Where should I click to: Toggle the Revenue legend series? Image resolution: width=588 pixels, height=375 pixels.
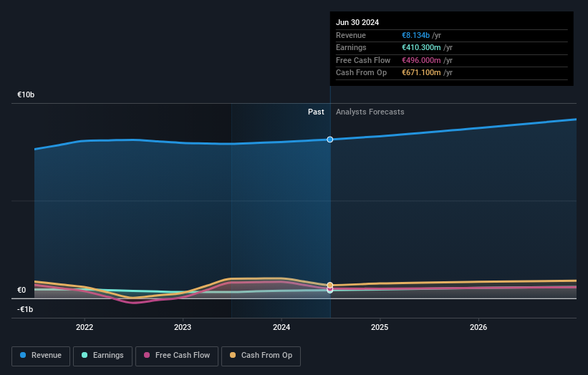[41, 356]
